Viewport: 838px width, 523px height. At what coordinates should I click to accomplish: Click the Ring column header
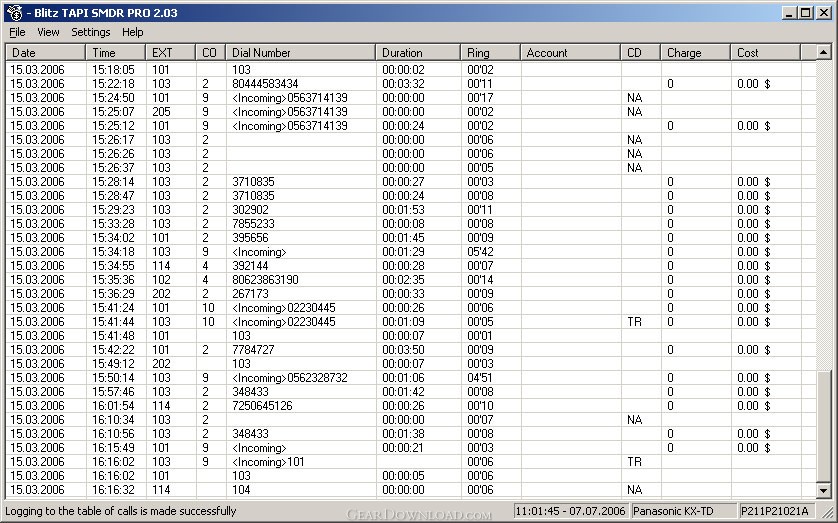tap(491, 53)
